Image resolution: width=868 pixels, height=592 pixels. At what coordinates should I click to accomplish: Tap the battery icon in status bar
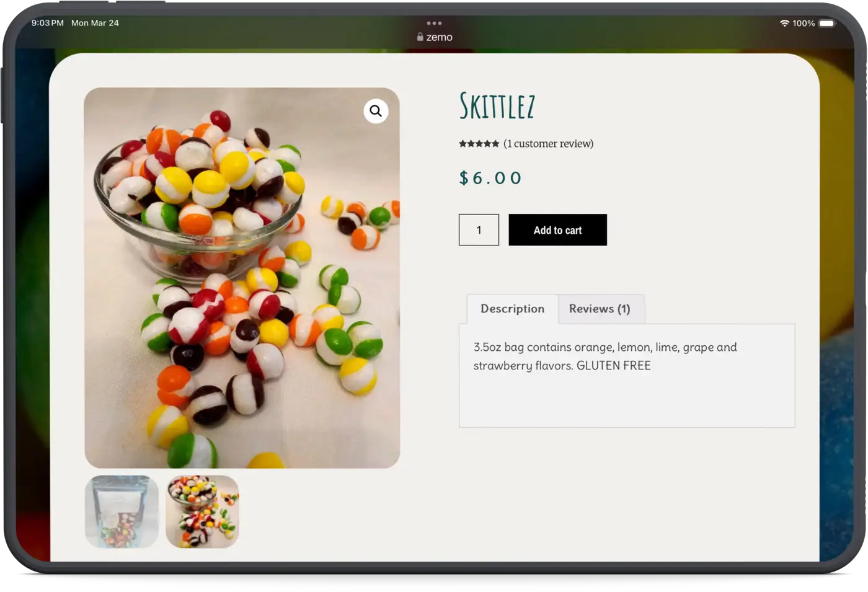pos(827,23)
